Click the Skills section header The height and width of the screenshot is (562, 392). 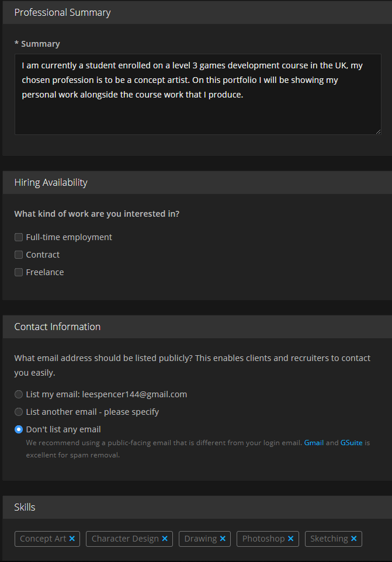tap(25, 507)
